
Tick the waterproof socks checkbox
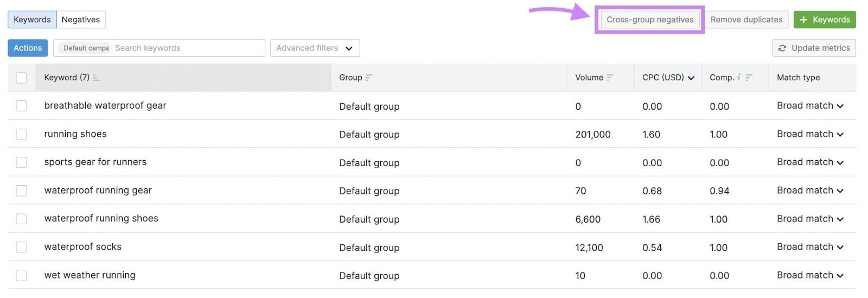pos(21,247)
